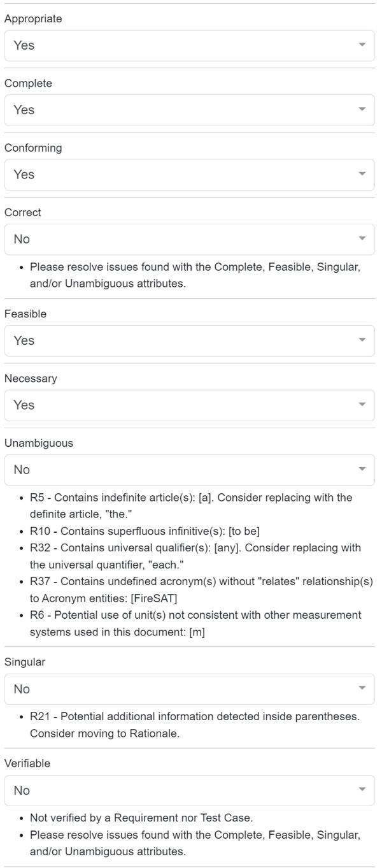Click the caret arrow in the Complete field
This screenshot has width=382, height=868.
pos(362,110)
